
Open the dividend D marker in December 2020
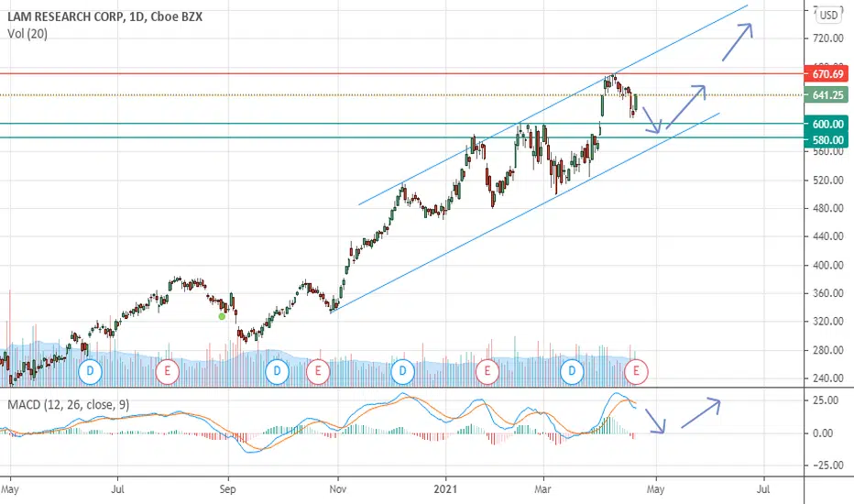(x=402, y=372)
